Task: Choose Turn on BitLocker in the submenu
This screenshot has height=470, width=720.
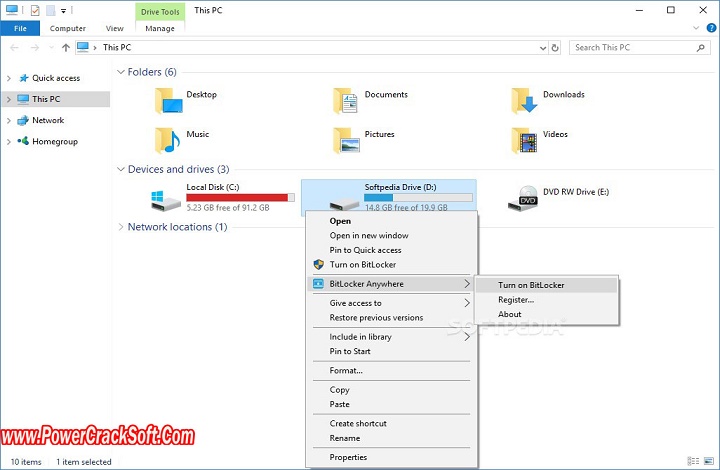Action: (531, 285)
